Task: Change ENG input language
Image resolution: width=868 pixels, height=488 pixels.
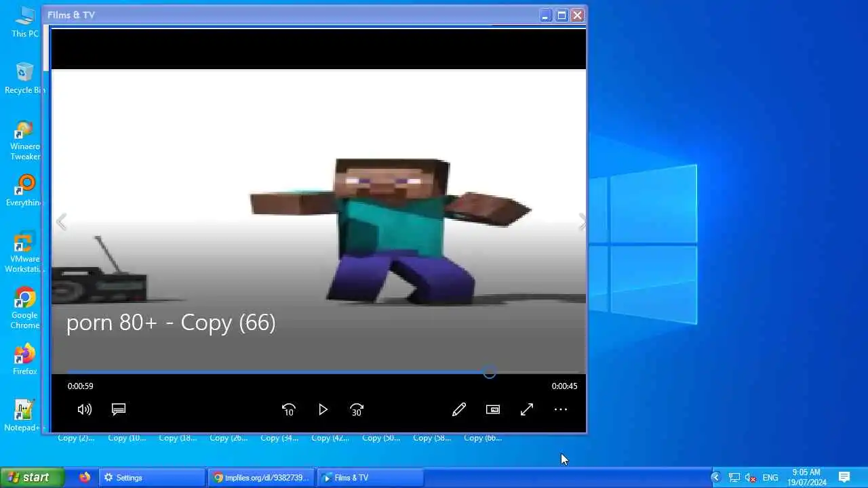Action: (770, 477)
